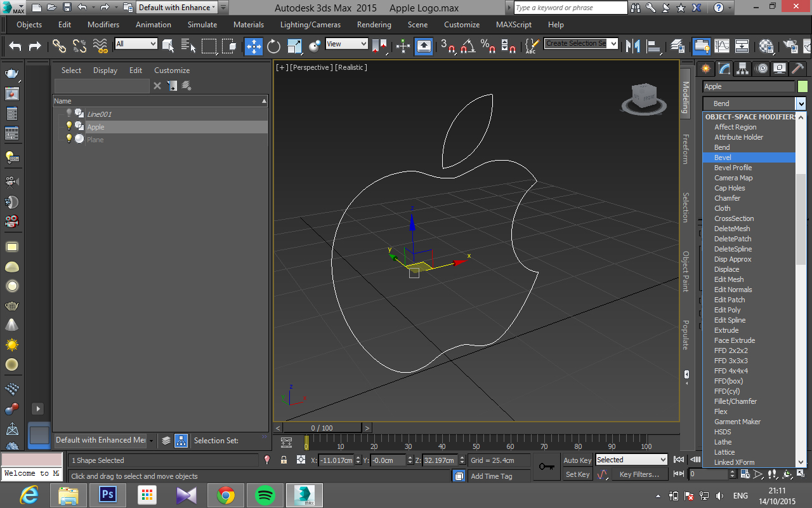812x508 pixels.
Task: Activate the Unlink Selection tool
Action: (x=79, y=46)
